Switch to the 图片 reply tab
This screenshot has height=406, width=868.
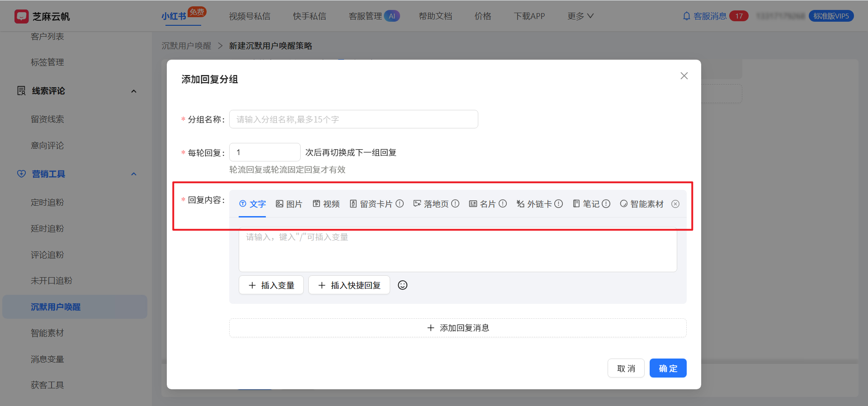tap(289, 204)
